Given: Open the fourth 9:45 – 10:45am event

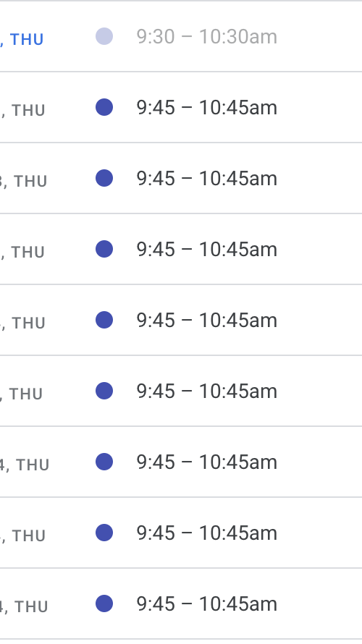Looking at the screenshot, I should click(206, 321).
